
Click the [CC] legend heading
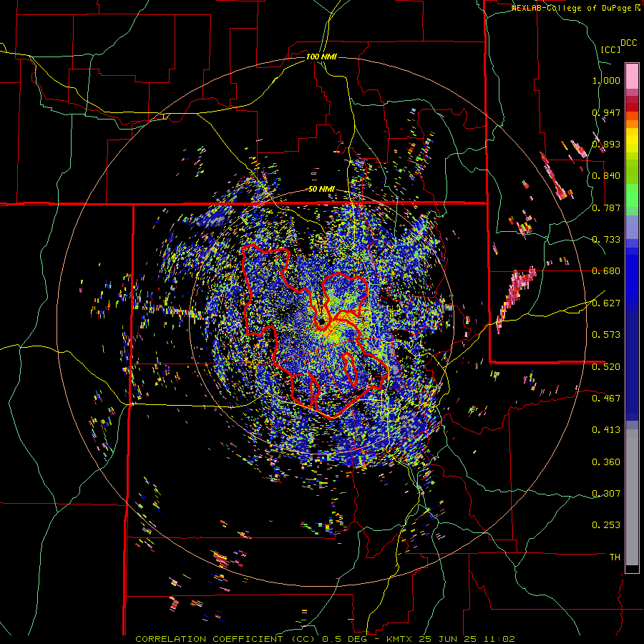tap(610, 49)
